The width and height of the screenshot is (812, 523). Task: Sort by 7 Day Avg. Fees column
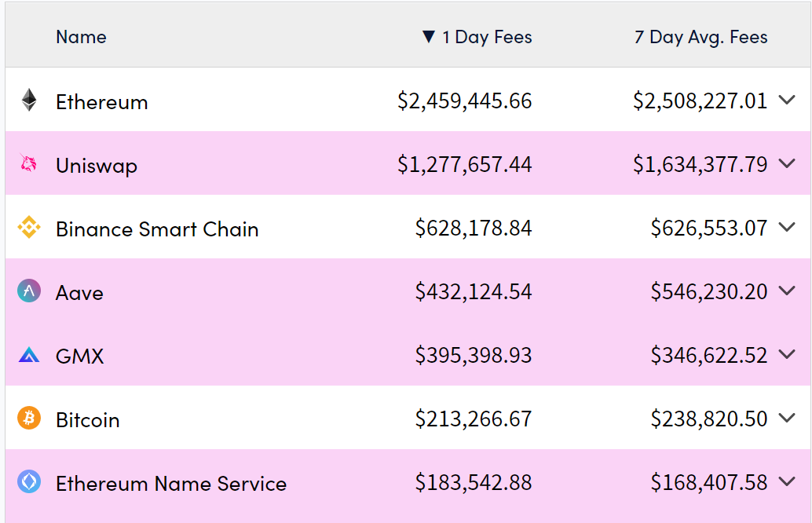tap(700, 37)
